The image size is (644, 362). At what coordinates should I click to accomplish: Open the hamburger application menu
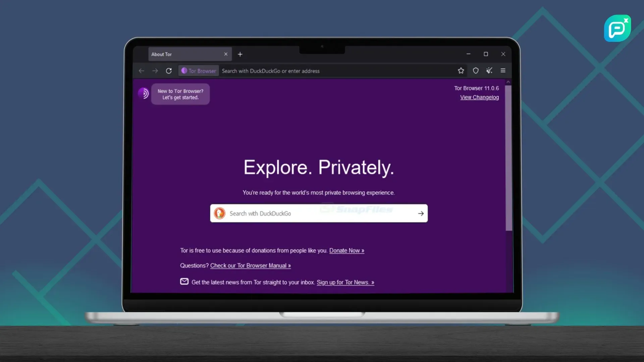pyautogui.click(x=503, y=70)
